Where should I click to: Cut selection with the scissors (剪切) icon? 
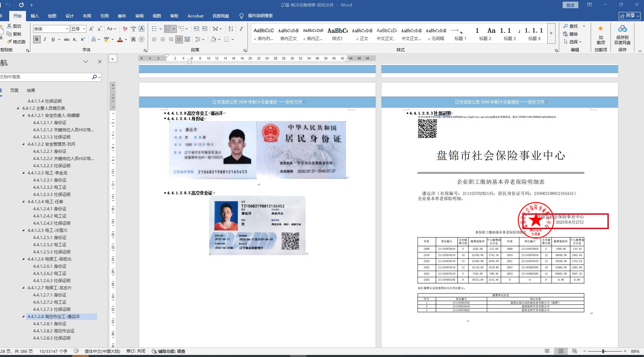click(10, 26)
